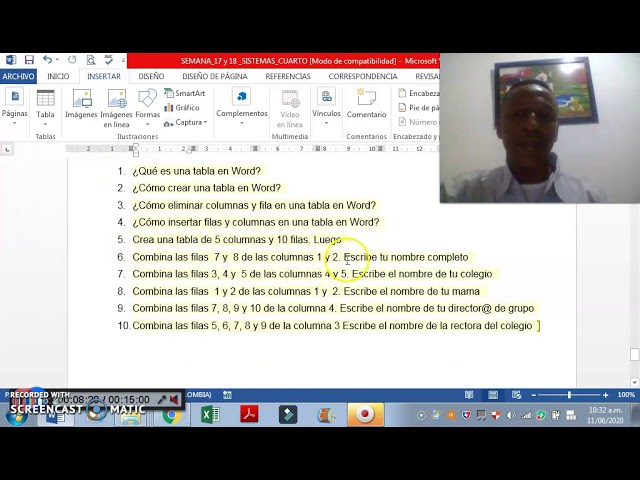The height and width of the screenshot is (480, 640).
Task: Click the network signal tray icon
Action: pos(526,416)
